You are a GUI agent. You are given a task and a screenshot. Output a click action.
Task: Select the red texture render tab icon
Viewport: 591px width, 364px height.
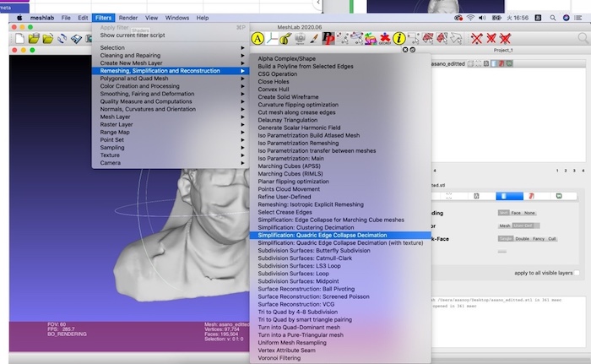(x=531, y=196)
